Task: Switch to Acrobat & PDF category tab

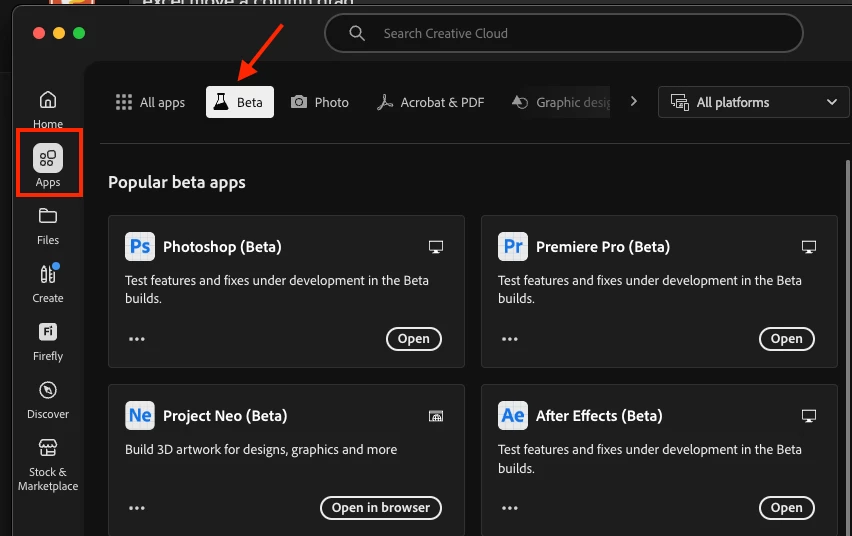Action: [x=430, y=102]
